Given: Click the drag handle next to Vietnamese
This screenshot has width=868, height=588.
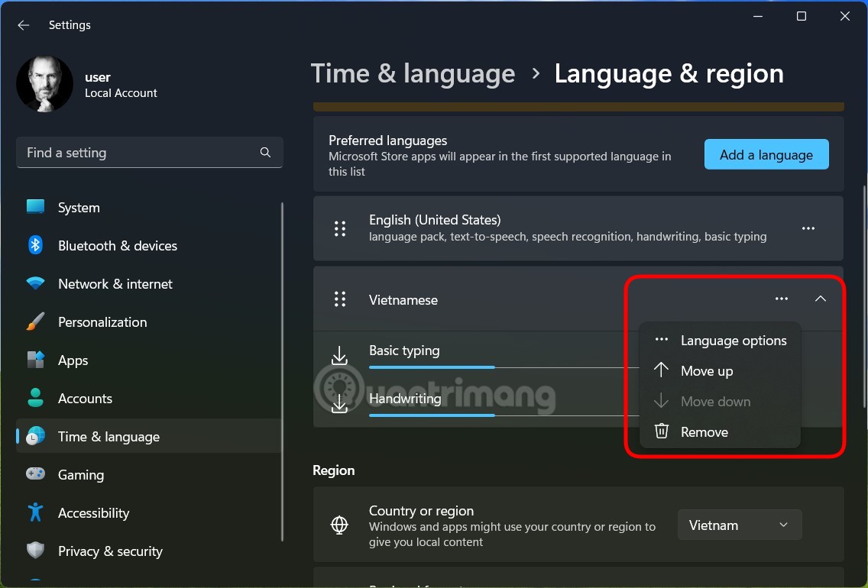Looking at the screenshot, I should (340, 299).
